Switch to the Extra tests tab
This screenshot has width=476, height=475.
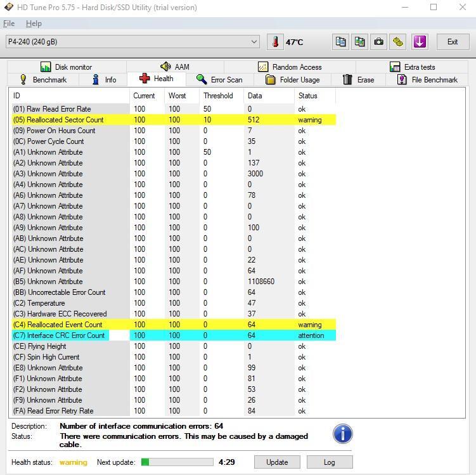[412, 67]
